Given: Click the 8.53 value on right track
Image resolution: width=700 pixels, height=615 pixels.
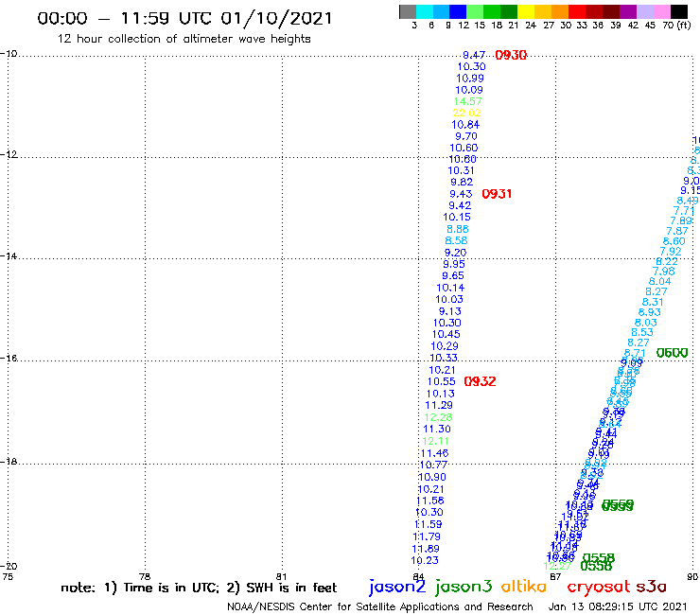Looking at the screenshot, I should [642, 332].
